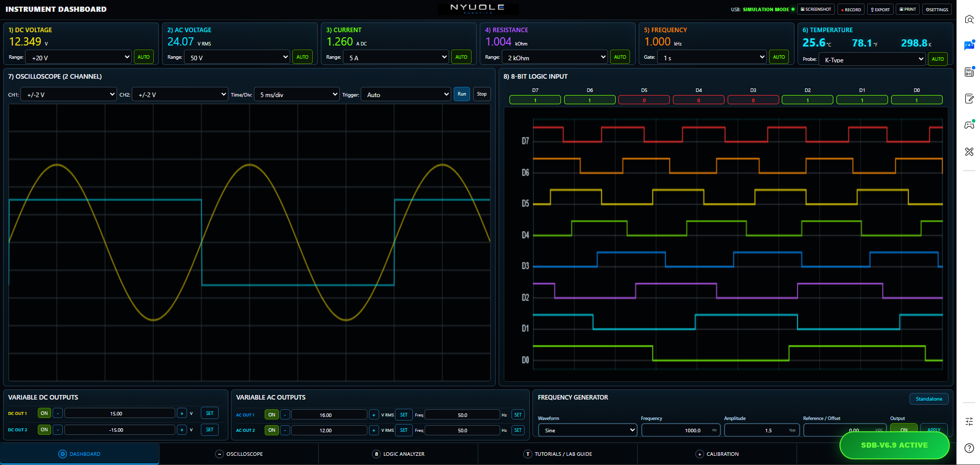The image size is (980, 465).
Task: Toggle logic input bit D0
Action: [917, 100]
